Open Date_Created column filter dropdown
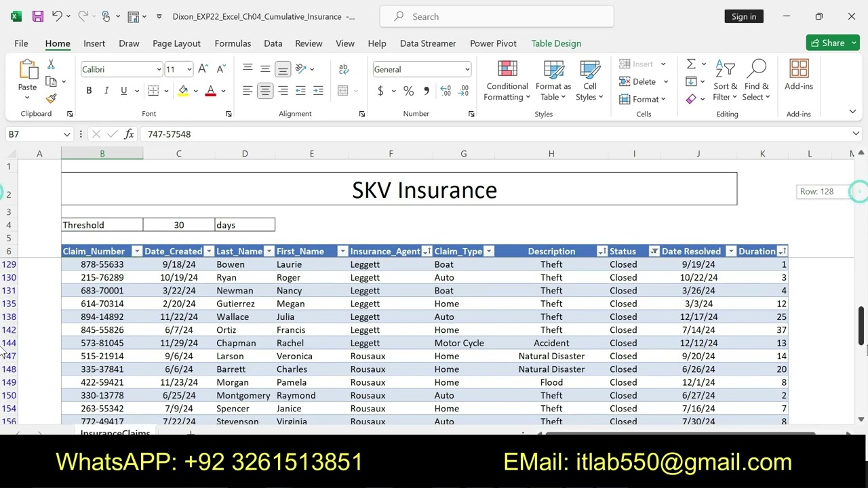This screenshot has width=868, height=488. pyautogui.click(x=209, y=251)
